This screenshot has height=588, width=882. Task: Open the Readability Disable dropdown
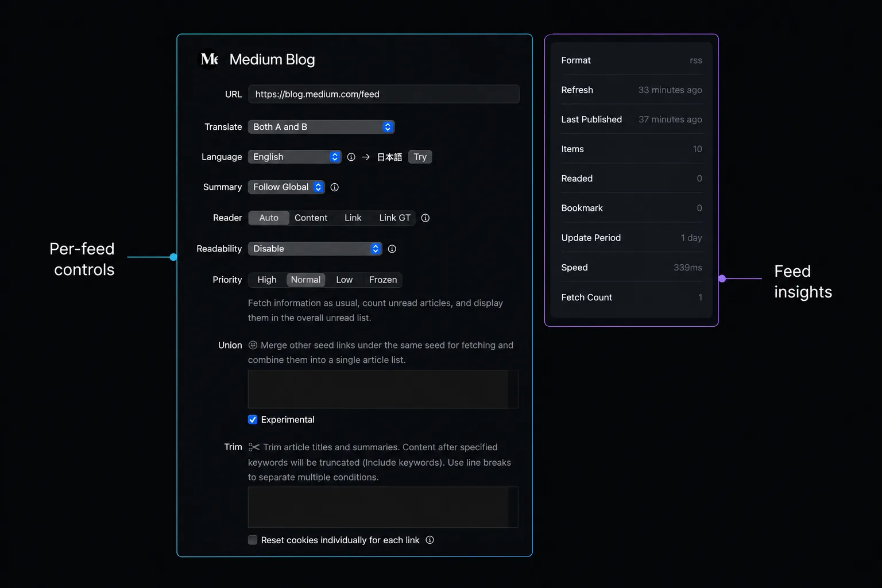point(315,249)
